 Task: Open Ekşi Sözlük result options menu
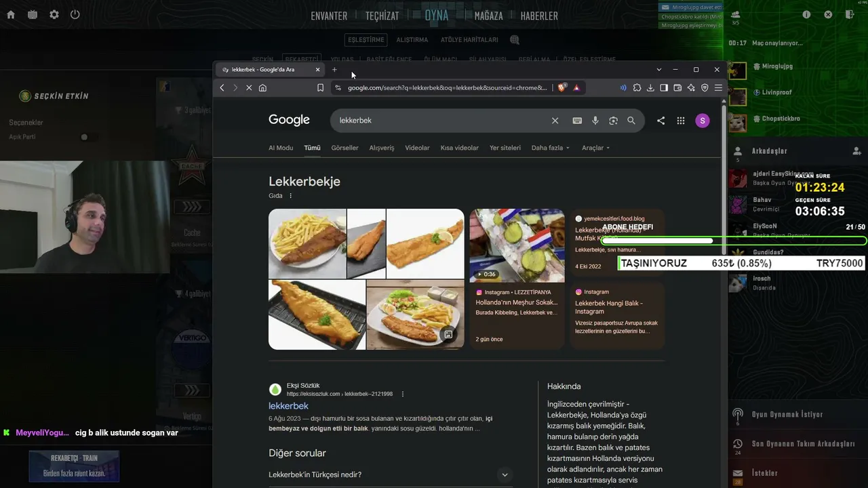tap(402, 394)
